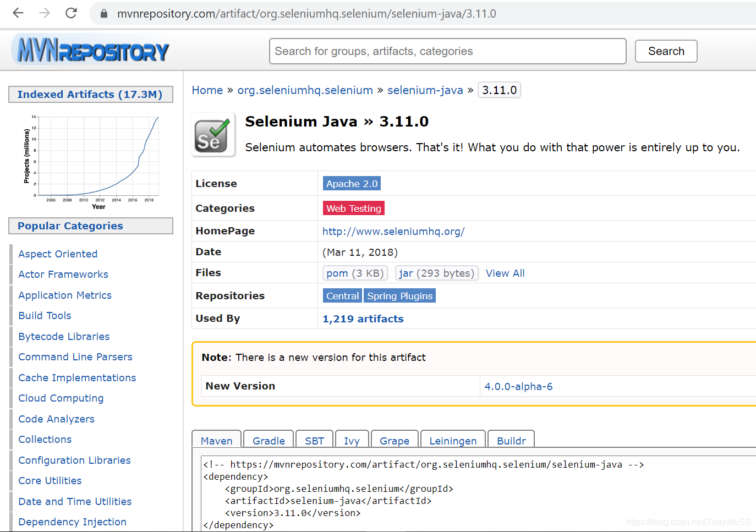Open Collections category
The image size is (756, 532).
pos(45,440)
